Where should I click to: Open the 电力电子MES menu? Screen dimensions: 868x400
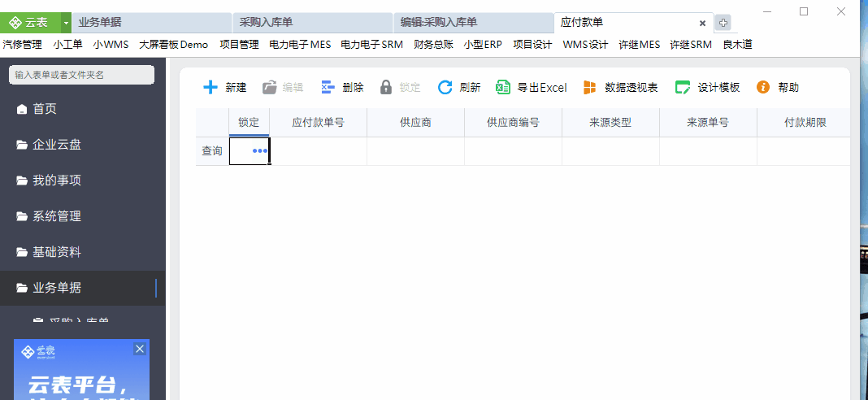click(300, 45)
